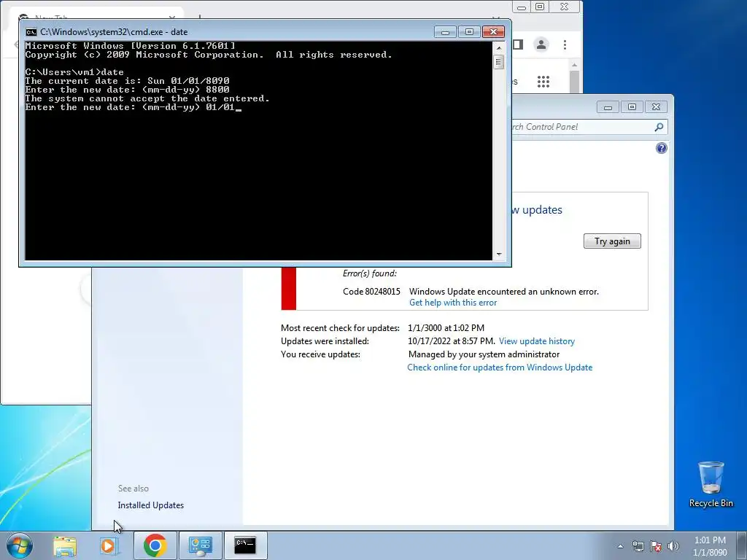Open Installed Updates in See also
747x560 pixels.
[150, 505]
